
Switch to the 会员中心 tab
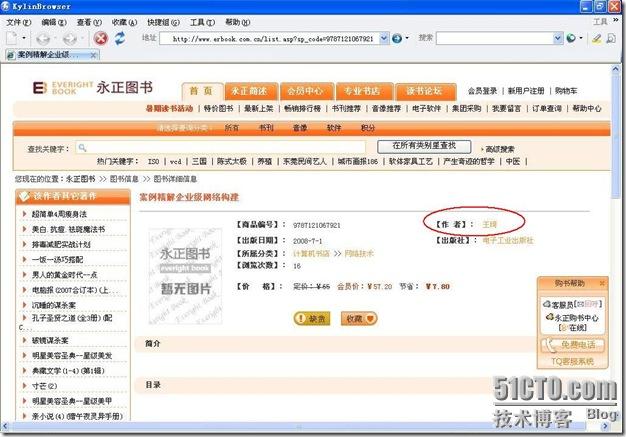pos(306,91)
